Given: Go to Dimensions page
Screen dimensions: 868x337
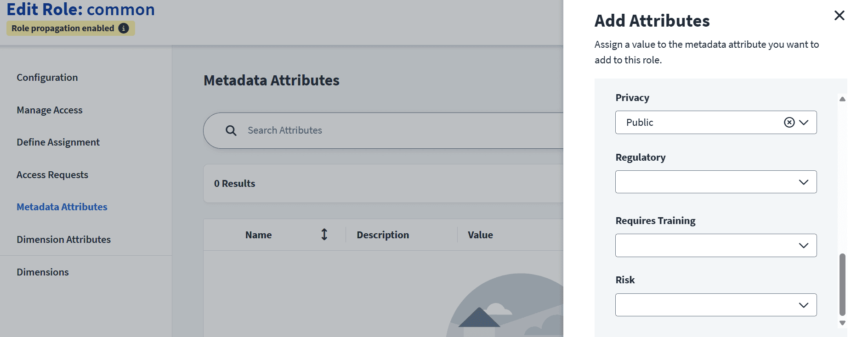Looking at the screenshot, I should coord(43,272).
